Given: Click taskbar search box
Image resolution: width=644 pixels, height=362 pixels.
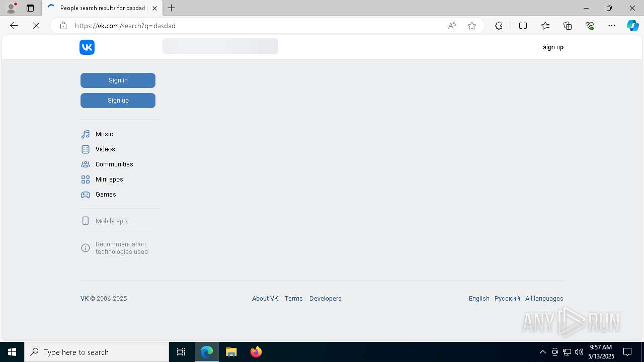Looking at the screenshot, I should pyautogui.click(x=97, y=352).
